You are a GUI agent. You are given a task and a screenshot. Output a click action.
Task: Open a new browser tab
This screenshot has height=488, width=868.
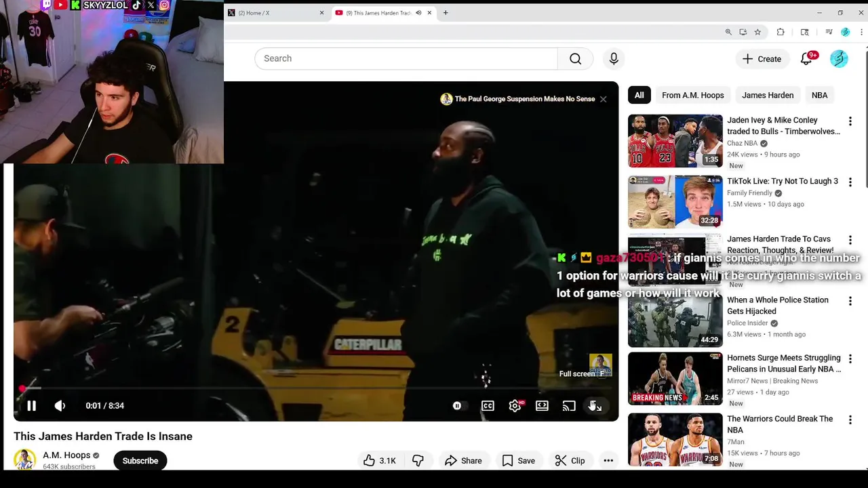point(446,13)
